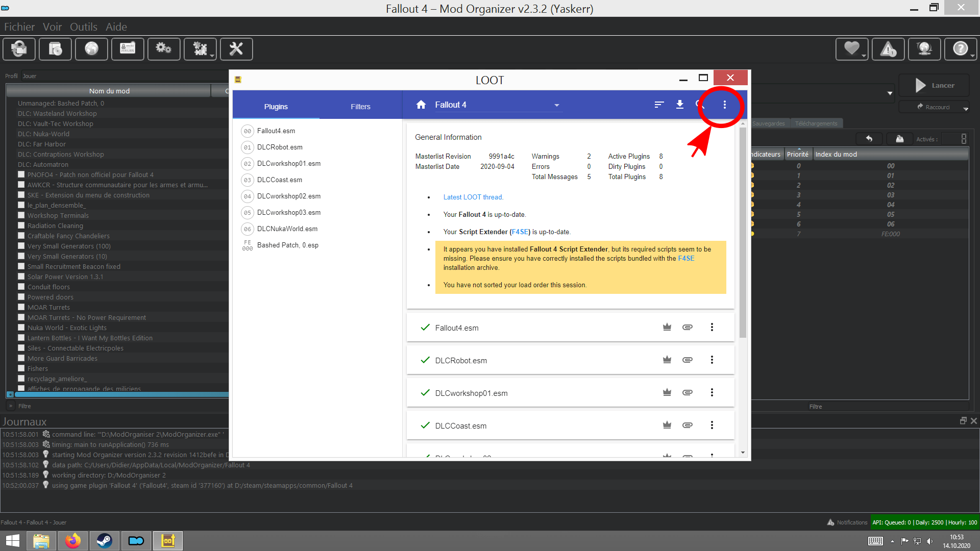Click the mod list Filtre input field
The image size is (980, 551).
121,406
